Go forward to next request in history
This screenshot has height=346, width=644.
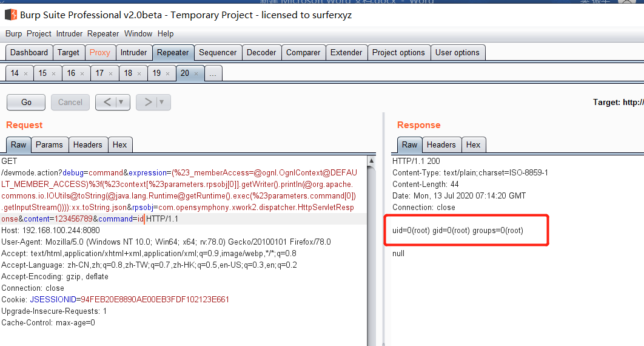click(x=148, y=102)
